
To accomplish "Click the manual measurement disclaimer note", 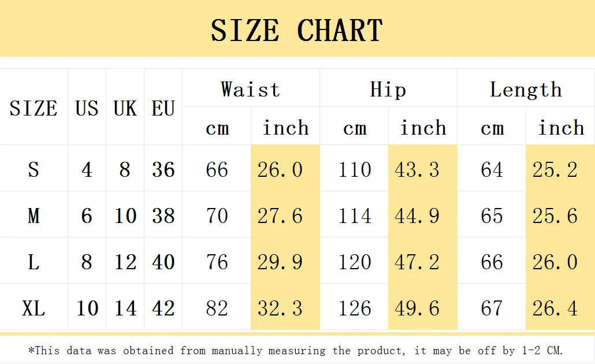I will (296, 350).
